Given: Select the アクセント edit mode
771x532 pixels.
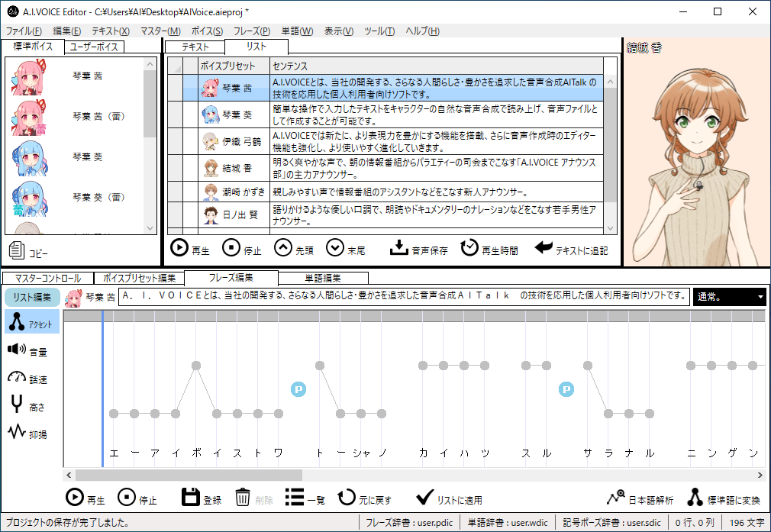Looking at the screenshot, I should click(x=33, y=321).
